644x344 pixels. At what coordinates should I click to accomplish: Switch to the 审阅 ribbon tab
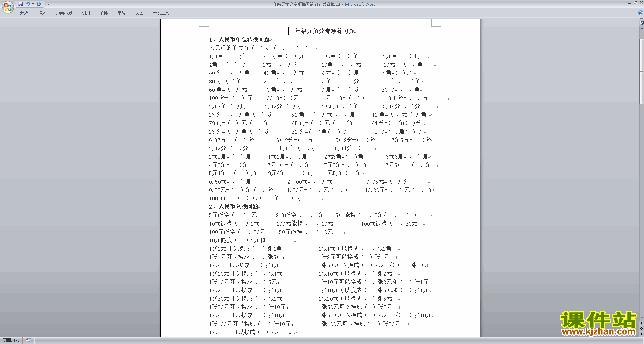(121, 13)
